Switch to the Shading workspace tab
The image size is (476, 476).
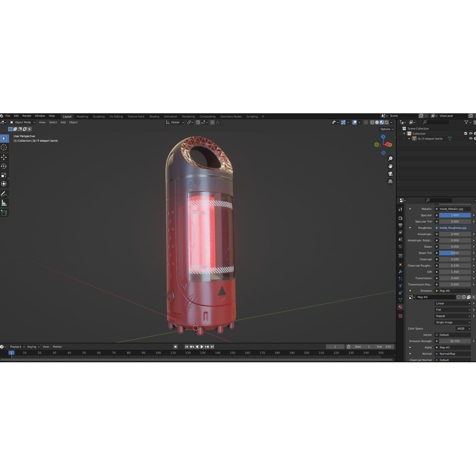point(154,116)
